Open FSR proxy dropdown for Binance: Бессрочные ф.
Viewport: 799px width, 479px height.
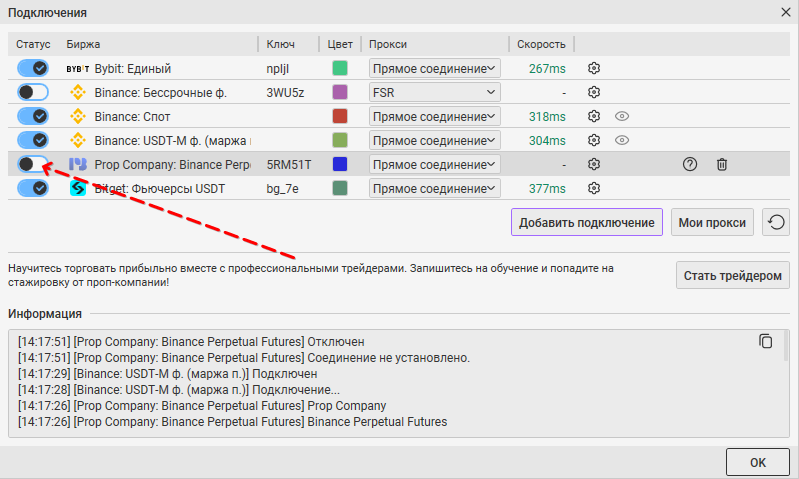pos(435,92)
